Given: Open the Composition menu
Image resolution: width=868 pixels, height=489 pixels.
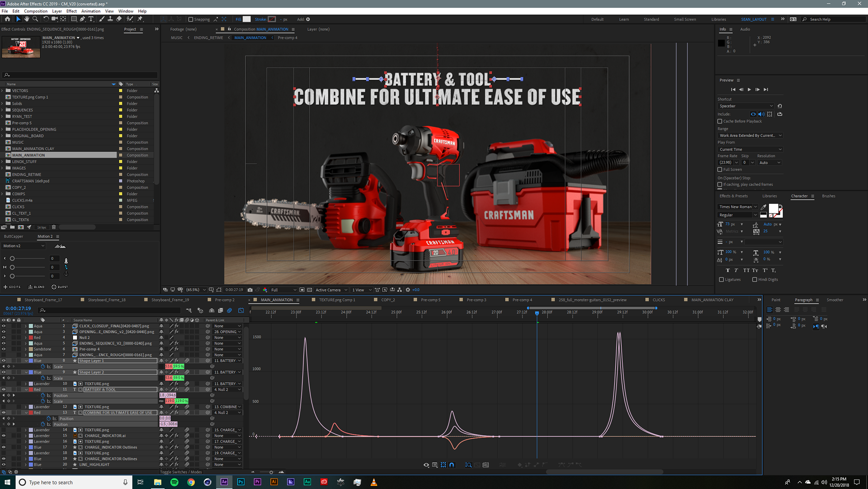Looking at the screenshot, I should pos(35,11).
